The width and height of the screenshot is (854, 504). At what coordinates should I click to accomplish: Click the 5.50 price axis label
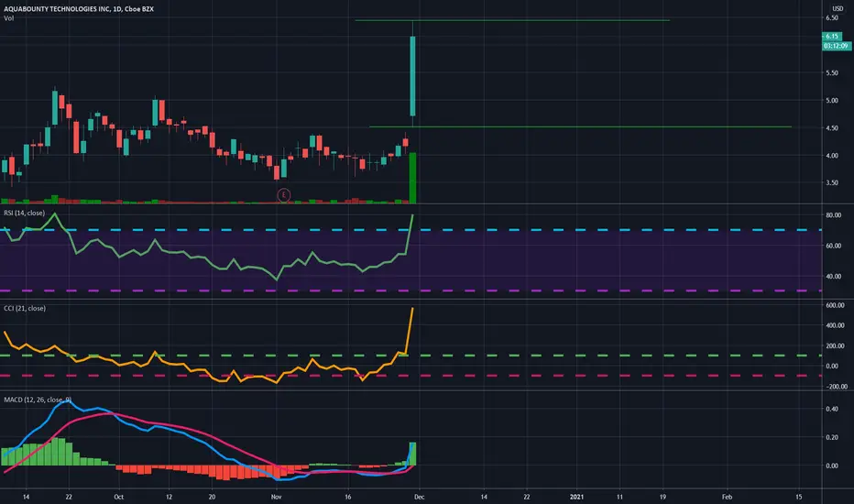(832, 73)
